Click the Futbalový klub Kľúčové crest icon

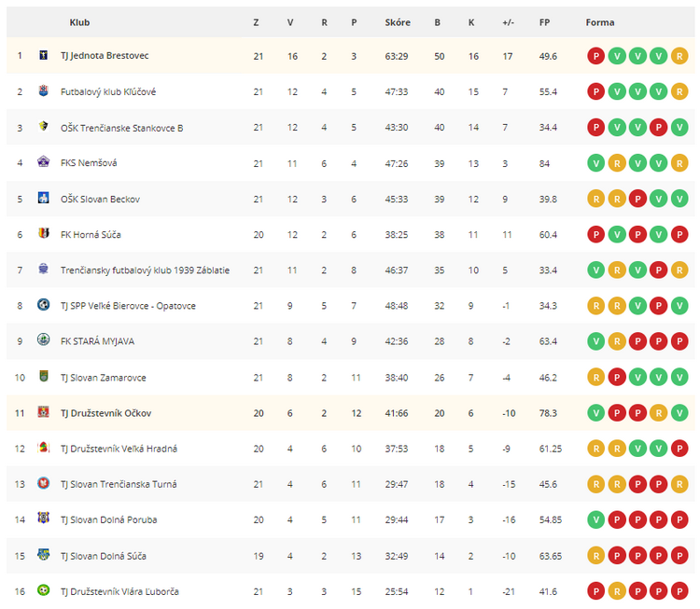pos(43,91)
